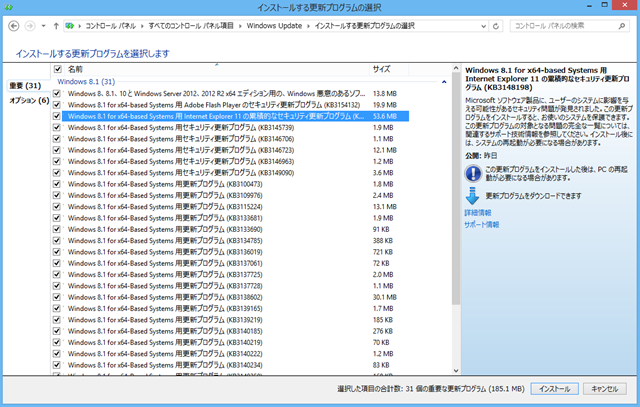
Task: Collapse the Windows 8.1 (31) group
Action: point(444,82)
